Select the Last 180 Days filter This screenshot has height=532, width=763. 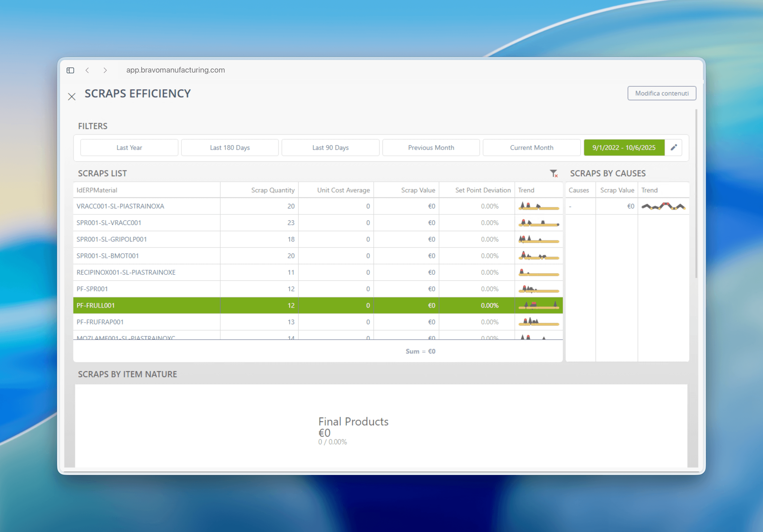230,148
